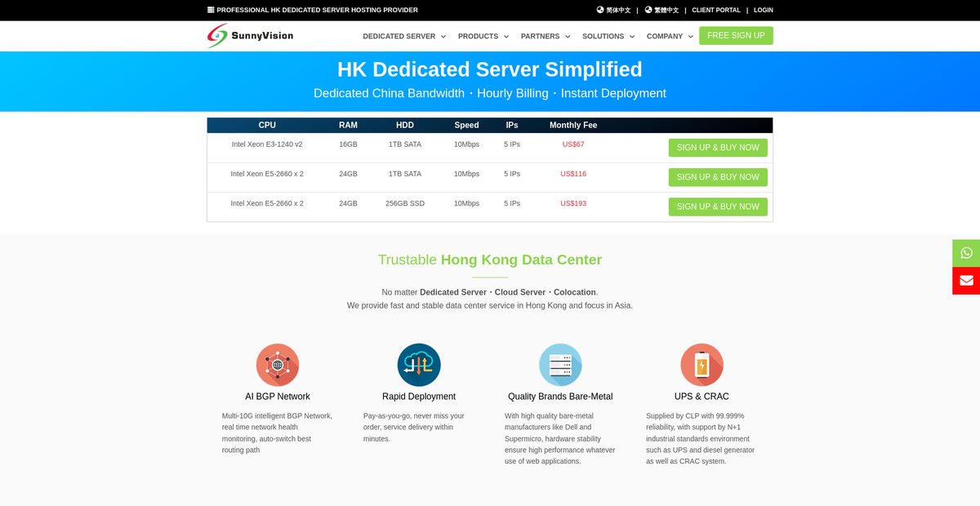Click server icon in top black bar

pyautogui.click(x=211, y=10)
